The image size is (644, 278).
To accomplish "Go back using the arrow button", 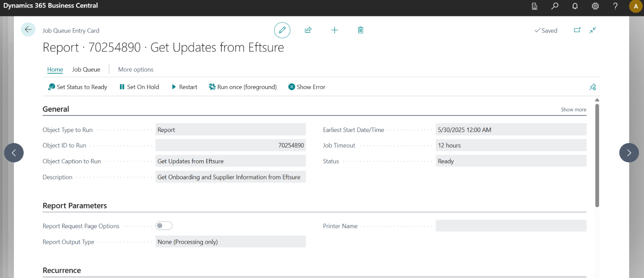I will [28, 30].
